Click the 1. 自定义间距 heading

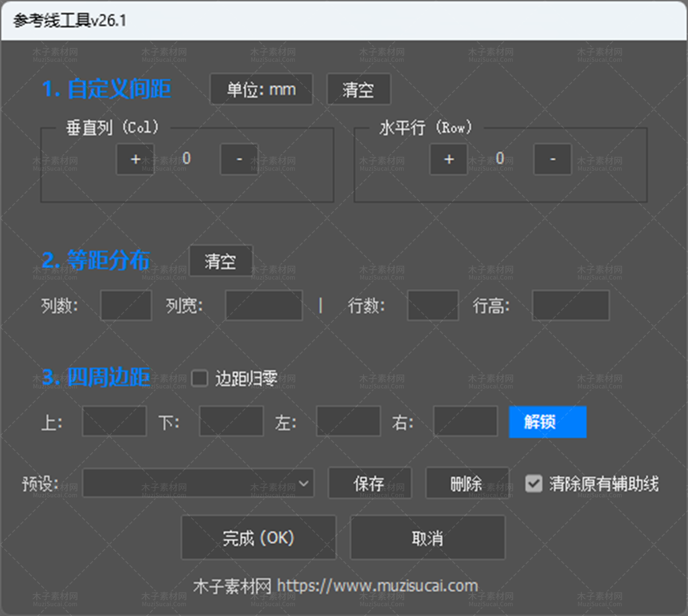pos(106,89)
